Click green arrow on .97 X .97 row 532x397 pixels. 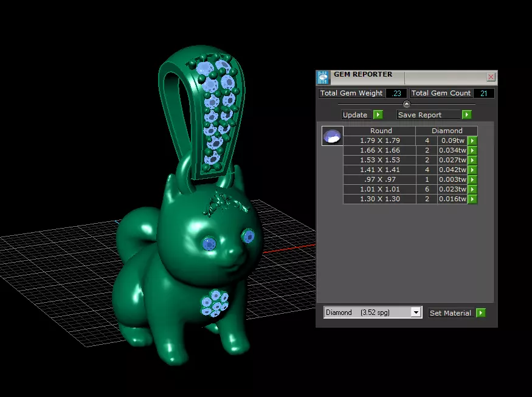[x=472, y=179]
